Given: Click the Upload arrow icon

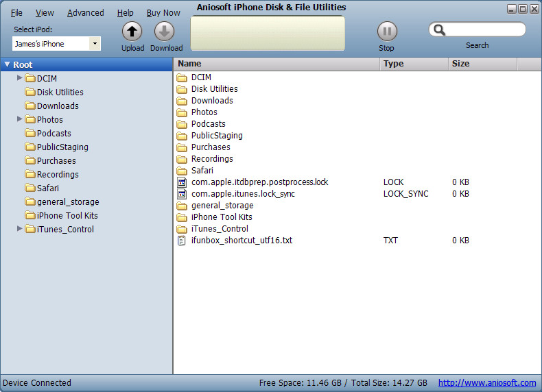Looking at the screenshot, I should click(x=132, y=32).
